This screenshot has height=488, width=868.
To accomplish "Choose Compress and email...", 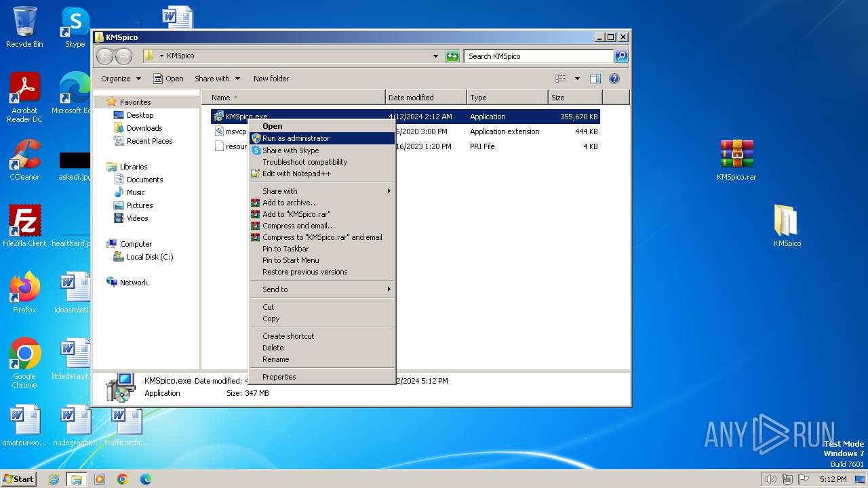I will [x=322, y=226].
